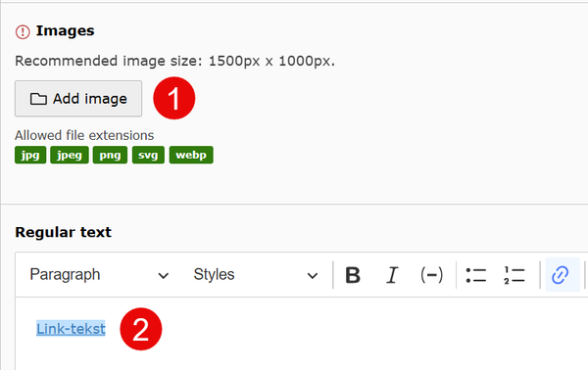
Task: Apply italic formatting in the toolbar
Action: (x=392, y=275)
